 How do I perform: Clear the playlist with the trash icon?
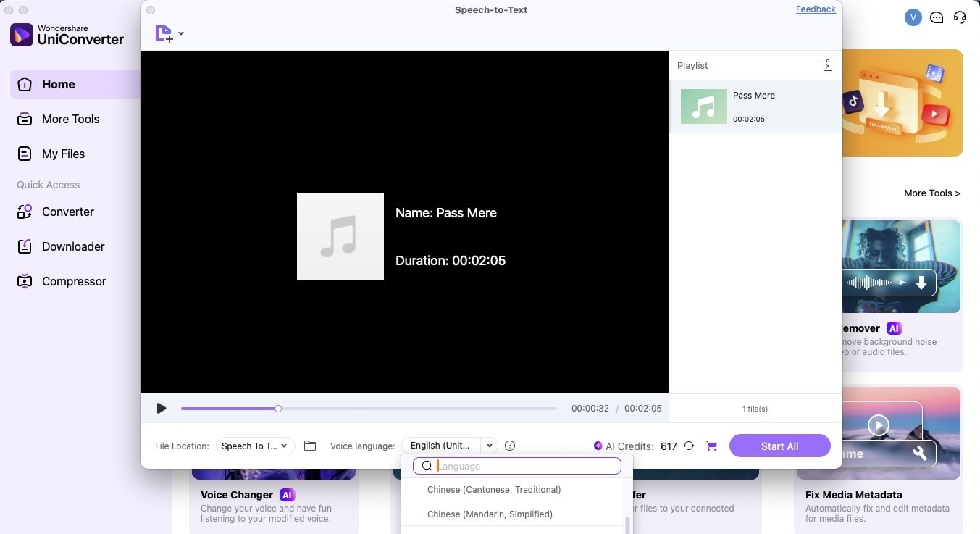point(828,65)
